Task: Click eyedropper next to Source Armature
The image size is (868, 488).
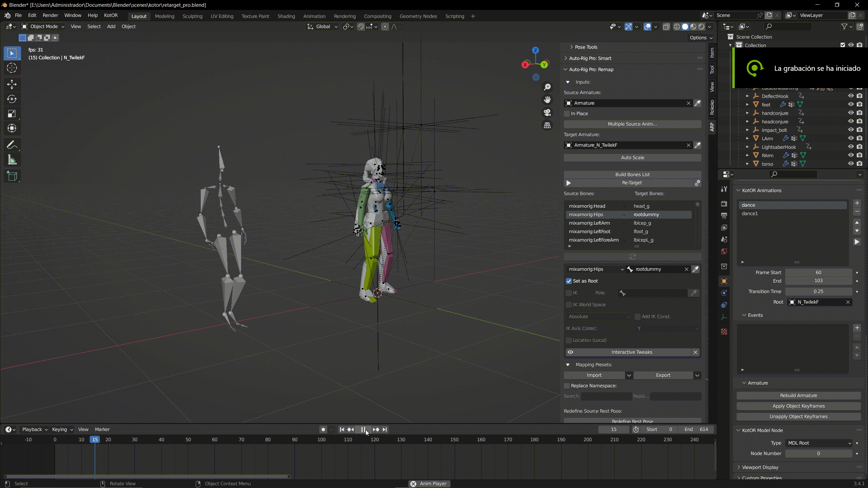Action: coord(697,103)
